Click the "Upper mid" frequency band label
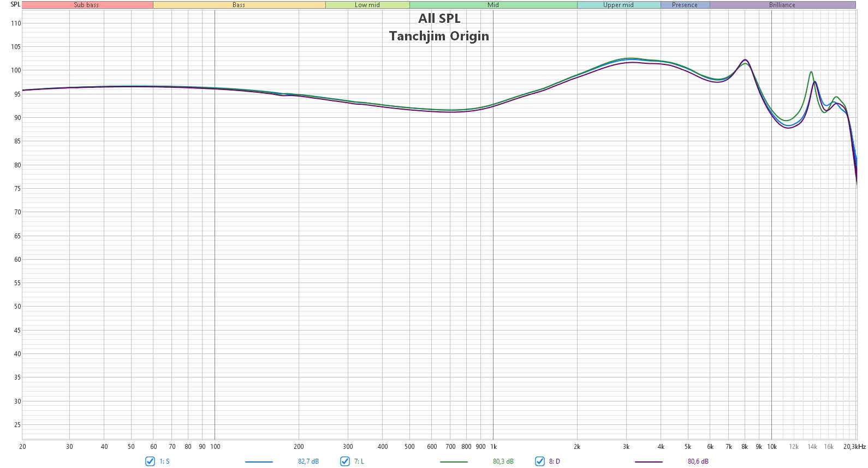868x468 pixels. coord(619,5)
